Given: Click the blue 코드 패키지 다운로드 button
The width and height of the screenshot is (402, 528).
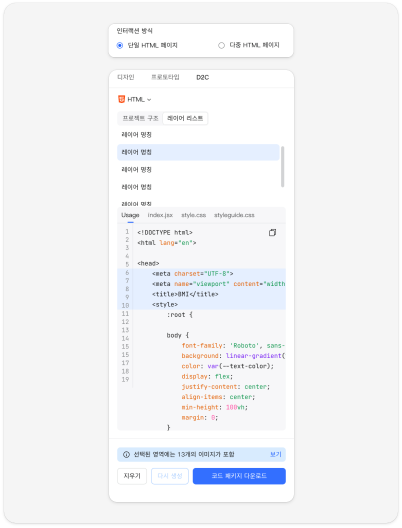Looking at the screenshot, I should click(x=239, y=476).
